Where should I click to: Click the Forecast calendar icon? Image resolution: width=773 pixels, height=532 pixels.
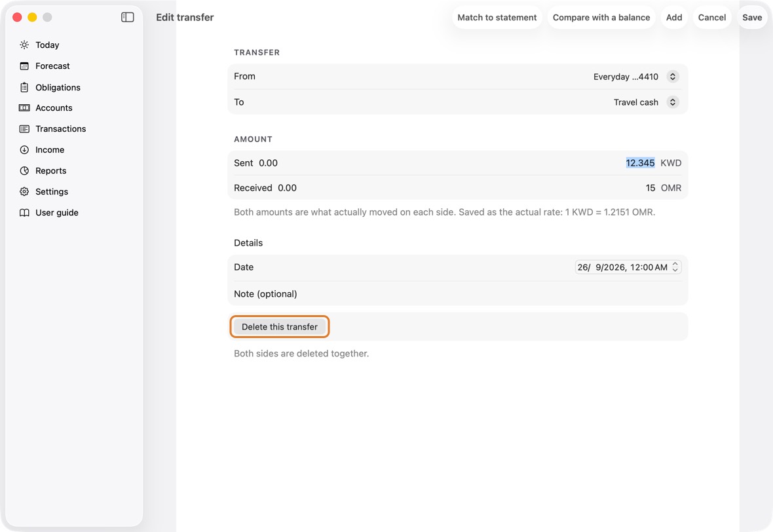pyautogui.click(x=24, y=66)
